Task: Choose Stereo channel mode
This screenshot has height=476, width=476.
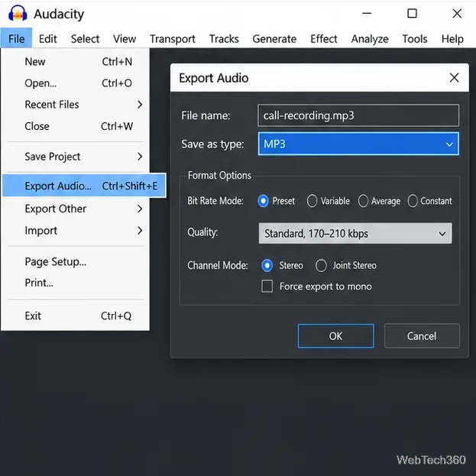Action: [267, 265]
